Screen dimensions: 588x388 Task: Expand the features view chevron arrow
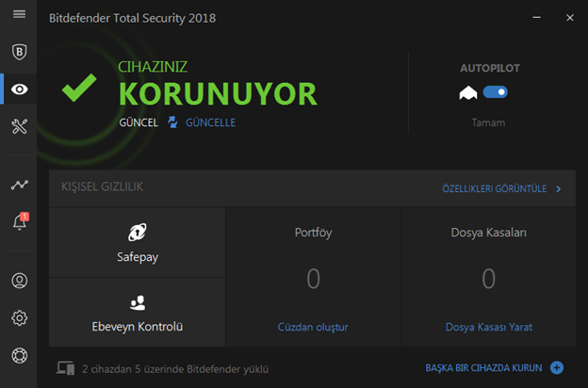point(559,189)
